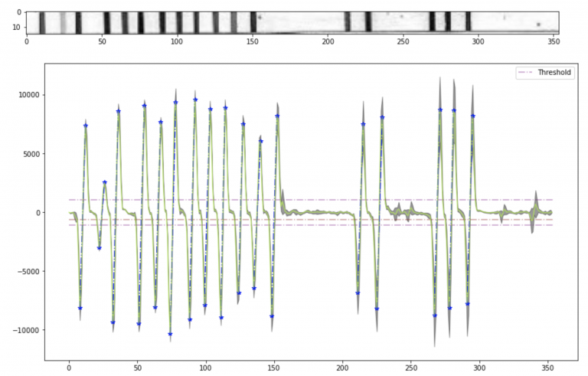Click the Threshold legend label
The height and width of the screenshot is (376, 588).
point(554,73)
